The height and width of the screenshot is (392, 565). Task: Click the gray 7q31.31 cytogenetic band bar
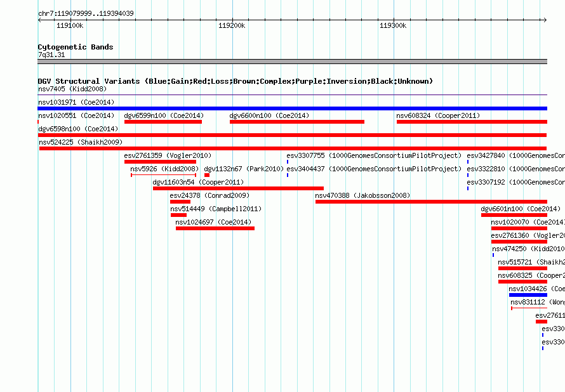point(292,62)
